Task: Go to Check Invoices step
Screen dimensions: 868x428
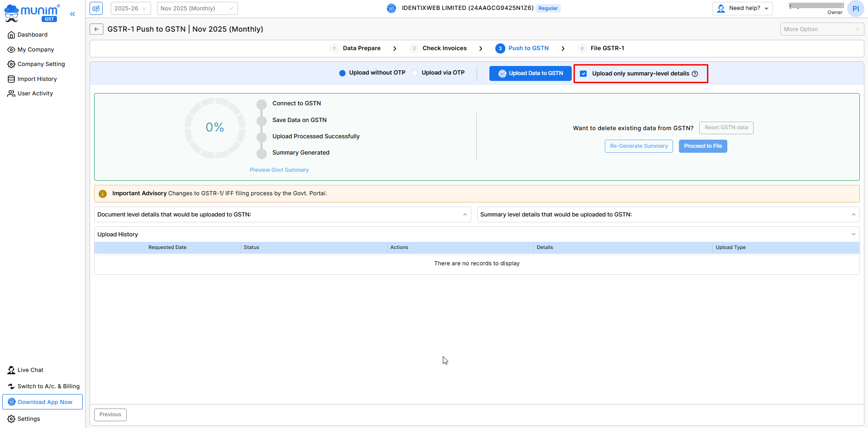Action: 444,48
